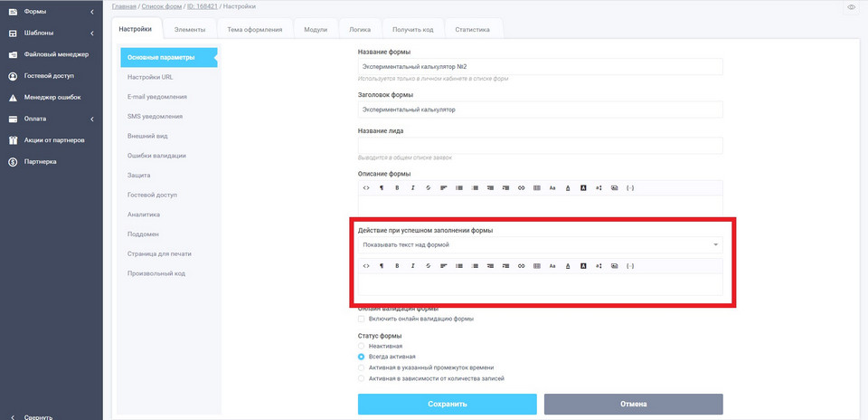Click the Список форм breadcrumb link
Viewport: 868px width, 420px height.
(161, 7)
